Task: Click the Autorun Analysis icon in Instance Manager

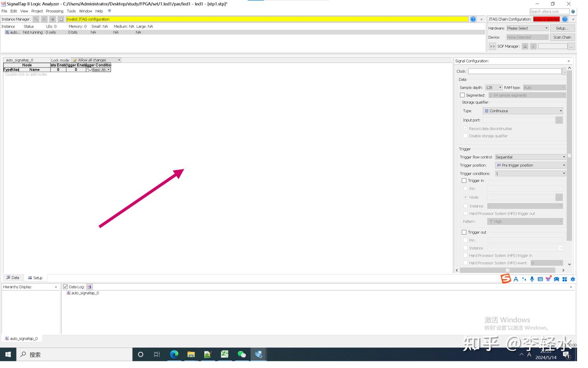Action: (44, 19)
